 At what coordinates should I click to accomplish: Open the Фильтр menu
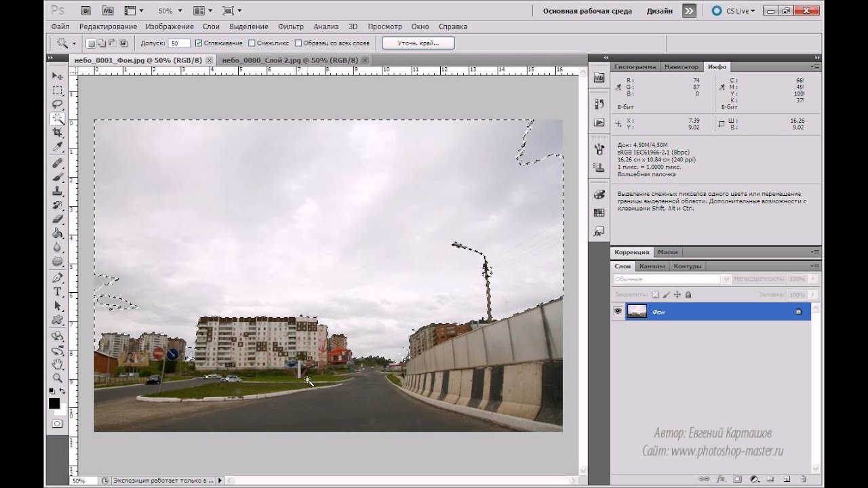291,26
